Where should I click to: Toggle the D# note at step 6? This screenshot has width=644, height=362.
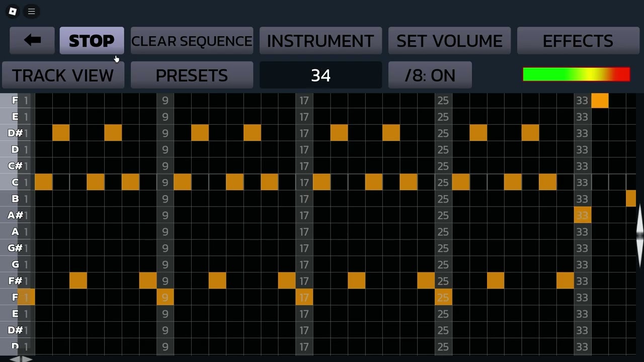pos(113,133)
